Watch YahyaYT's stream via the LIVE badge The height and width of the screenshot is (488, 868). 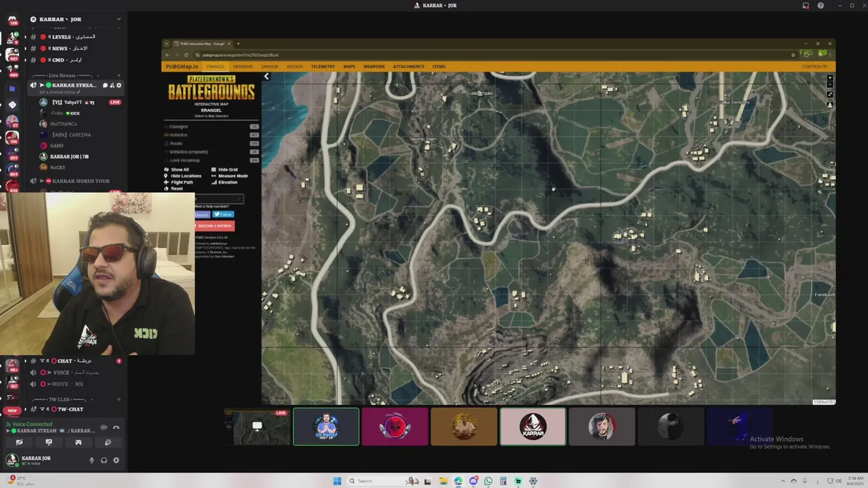click(115, 102)
